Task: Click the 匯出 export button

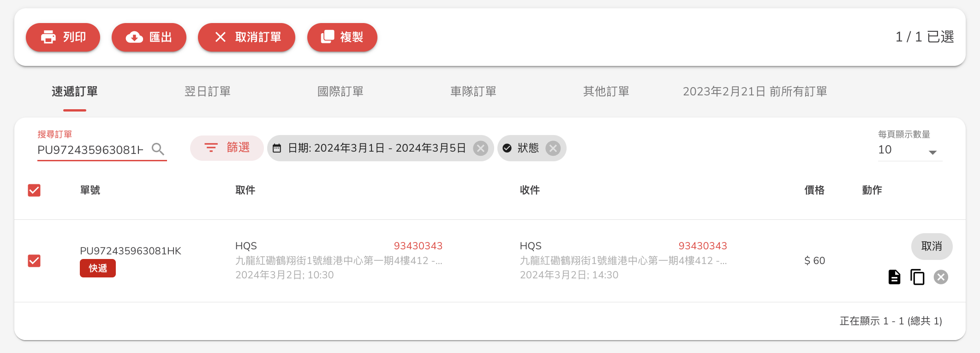Action: [149, 37]
